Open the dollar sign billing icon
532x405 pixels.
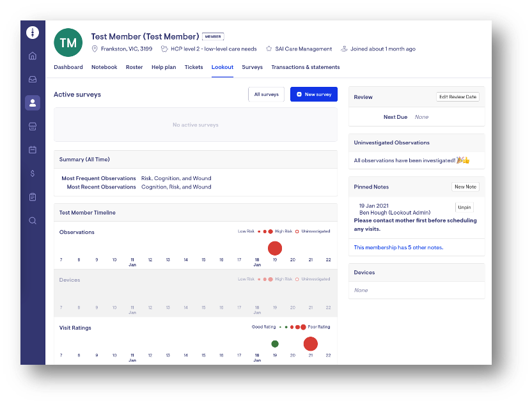coord(33,173)
